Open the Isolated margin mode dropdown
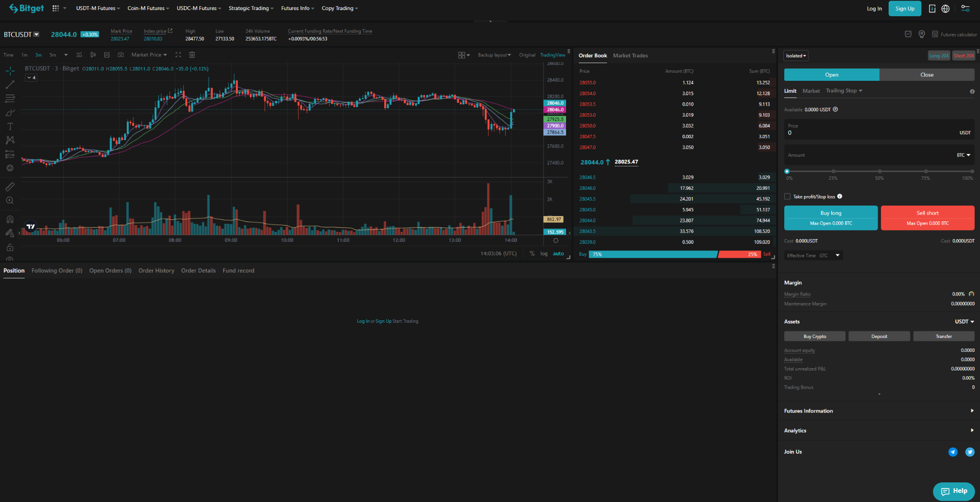 796,55
